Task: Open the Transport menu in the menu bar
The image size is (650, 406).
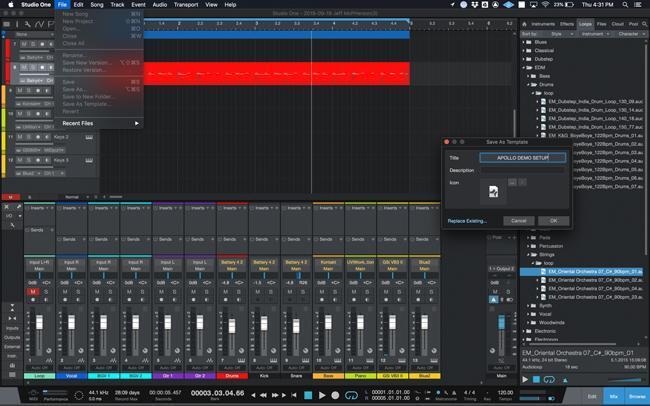Action: (186, 5)
